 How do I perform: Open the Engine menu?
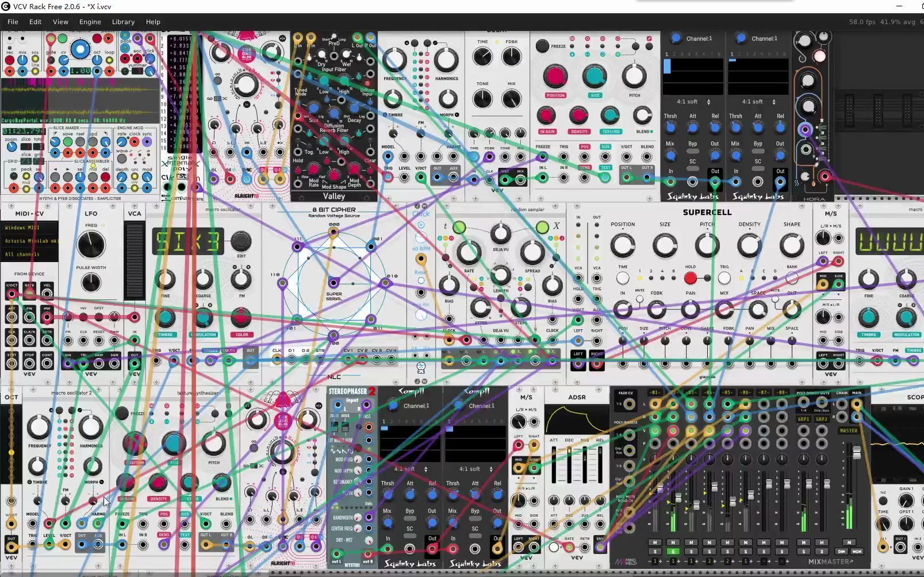[x=90, y=22]
